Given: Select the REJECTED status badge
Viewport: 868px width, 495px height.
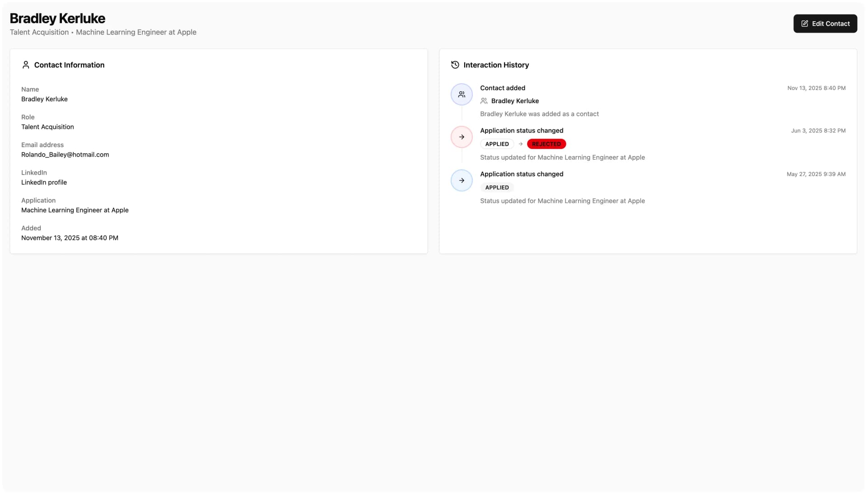Looking at the screenshot, I should [x=546, y=144].
